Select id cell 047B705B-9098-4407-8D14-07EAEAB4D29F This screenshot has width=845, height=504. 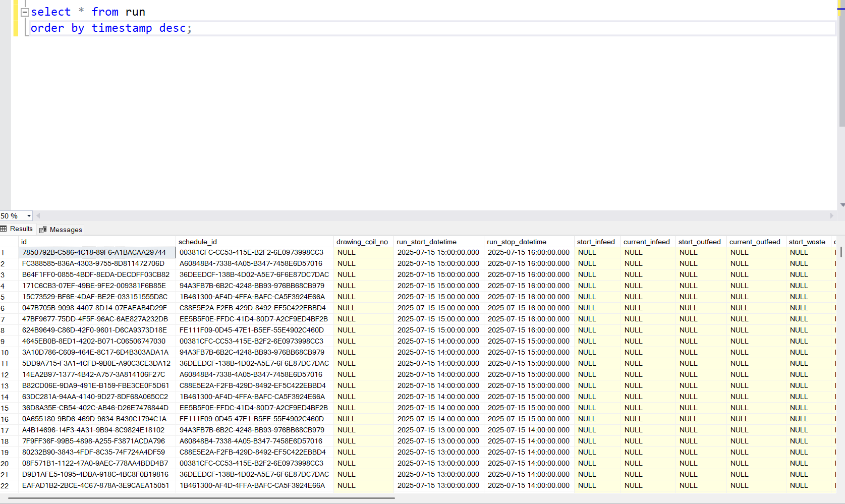coord(97,308)
